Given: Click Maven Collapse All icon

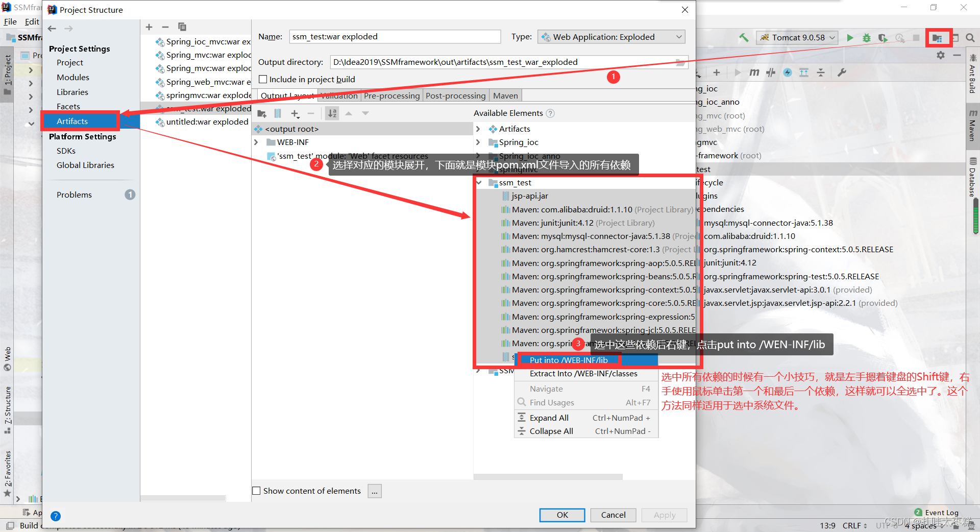Looking at the screenshot, I should point(821,72).
